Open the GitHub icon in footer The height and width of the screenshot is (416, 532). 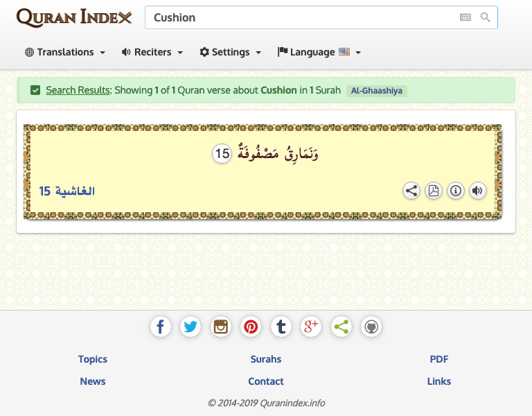[371, 327]
